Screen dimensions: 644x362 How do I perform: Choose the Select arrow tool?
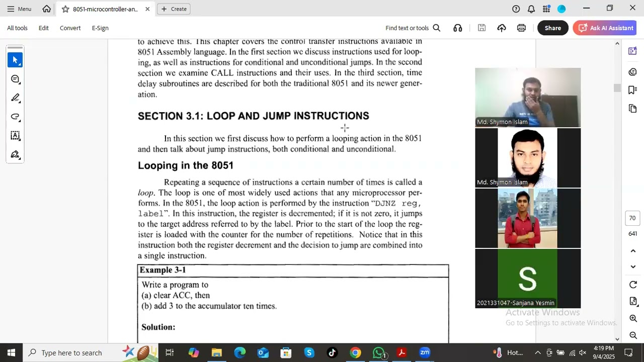[15, 60]
